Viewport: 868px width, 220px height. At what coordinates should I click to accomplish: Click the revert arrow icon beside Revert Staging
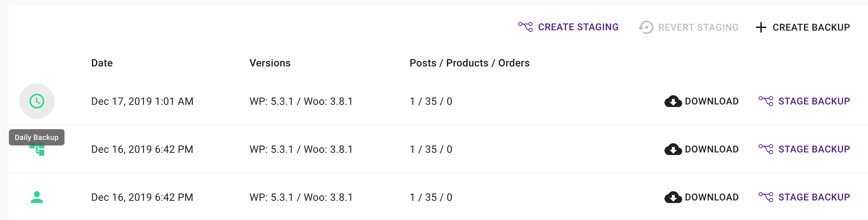646,27
